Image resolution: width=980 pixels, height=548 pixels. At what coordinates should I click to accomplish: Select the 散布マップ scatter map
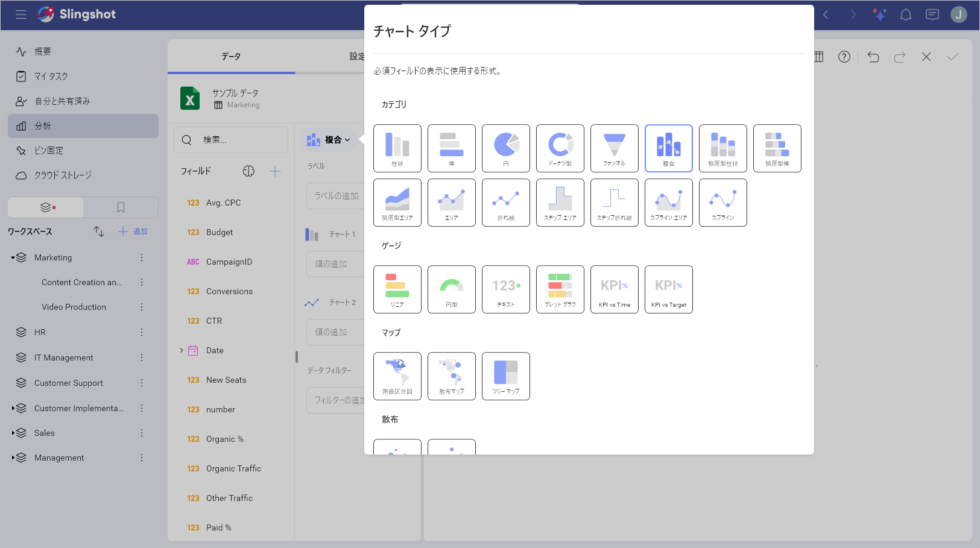tap(452, 376)
